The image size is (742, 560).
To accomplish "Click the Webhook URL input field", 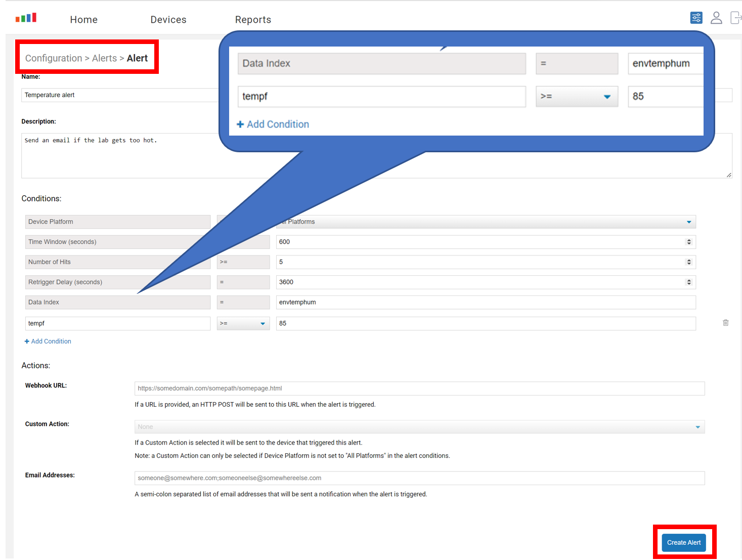I will coord(419,389).
